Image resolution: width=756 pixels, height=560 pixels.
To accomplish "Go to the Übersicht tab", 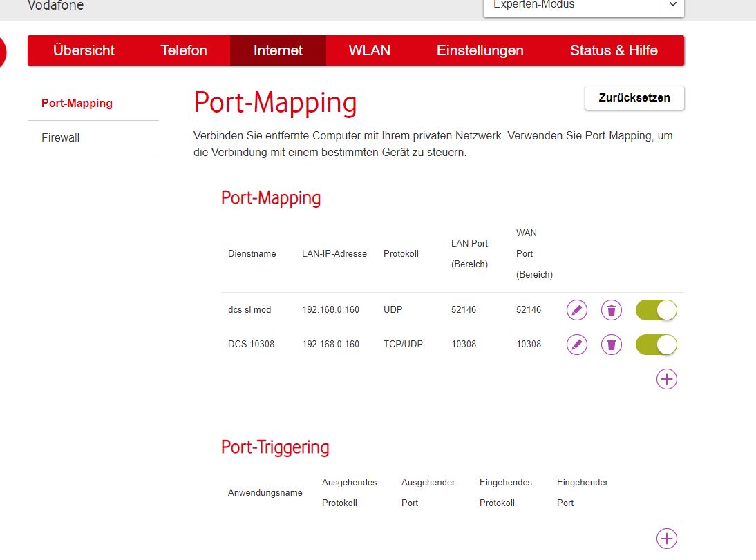I will pyautogui.click(x=84, y=50).
